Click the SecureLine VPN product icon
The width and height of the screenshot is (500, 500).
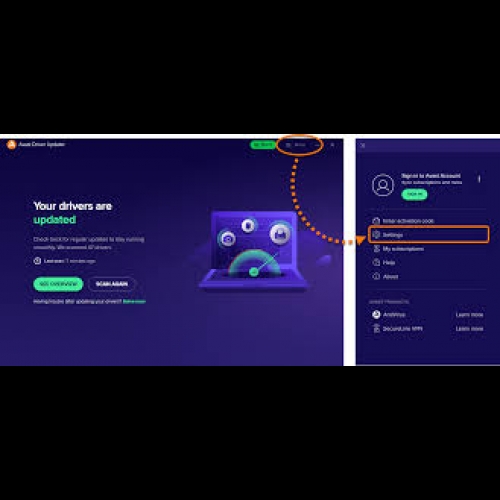[x=377, y=329]
